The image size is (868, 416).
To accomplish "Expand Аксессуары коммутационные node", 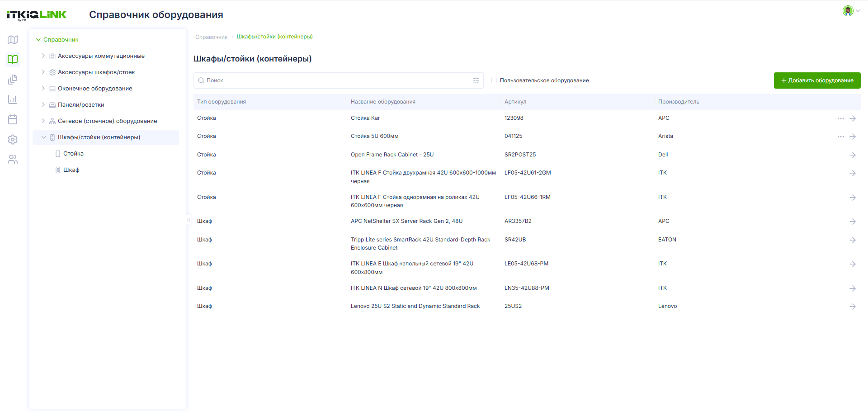I will pos(43,56).
